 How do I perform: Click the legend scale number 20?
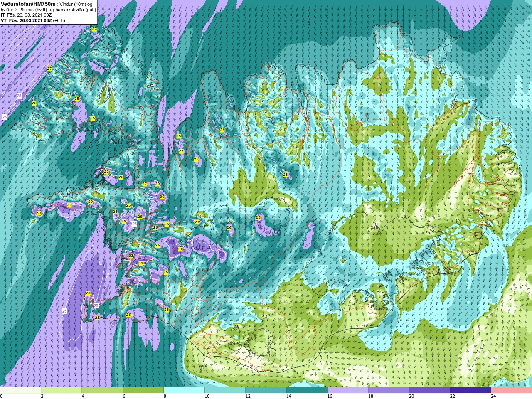pyautogui.click(x=412, y=397)
